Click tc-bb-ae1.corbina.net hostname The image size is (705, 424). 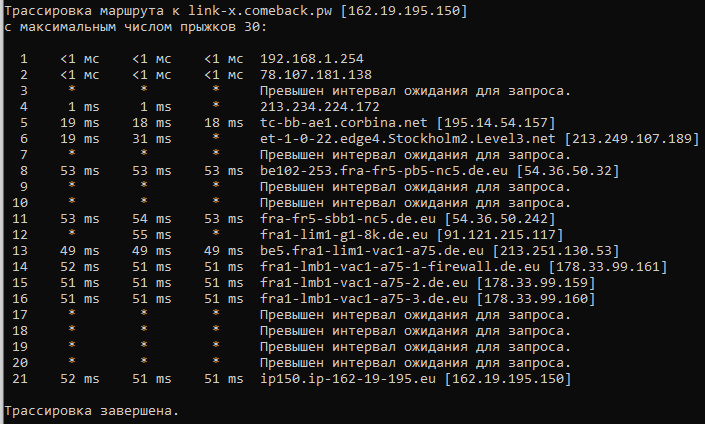[344, 123]
